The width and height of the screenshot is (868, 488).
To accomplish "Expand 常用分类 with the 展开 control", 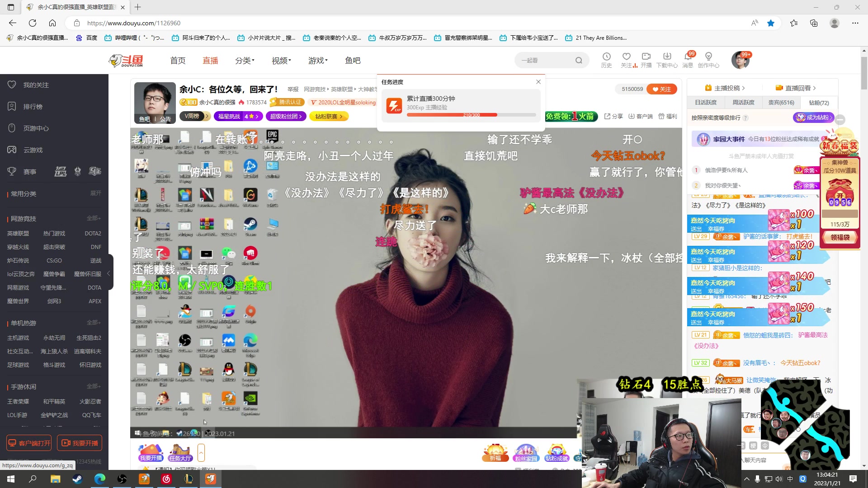I will [x=95, y=193].
